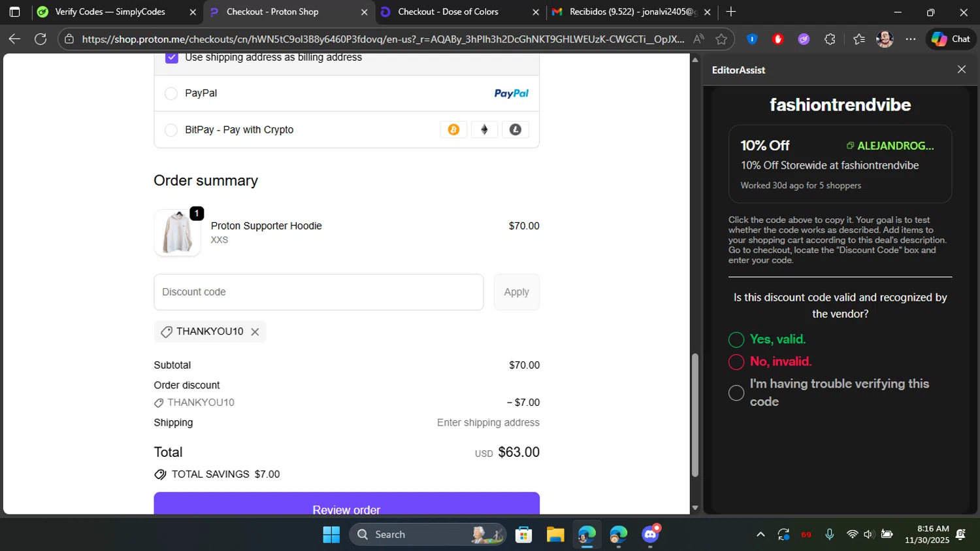Open red adblock extension icon
980x551 pixels.
[x=777, y=39]
